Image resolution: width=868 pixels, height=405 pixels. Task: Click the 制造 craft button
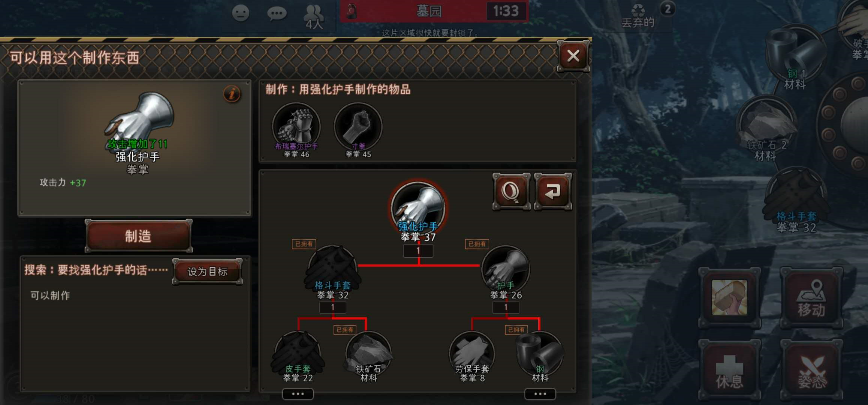click(138, 236)
